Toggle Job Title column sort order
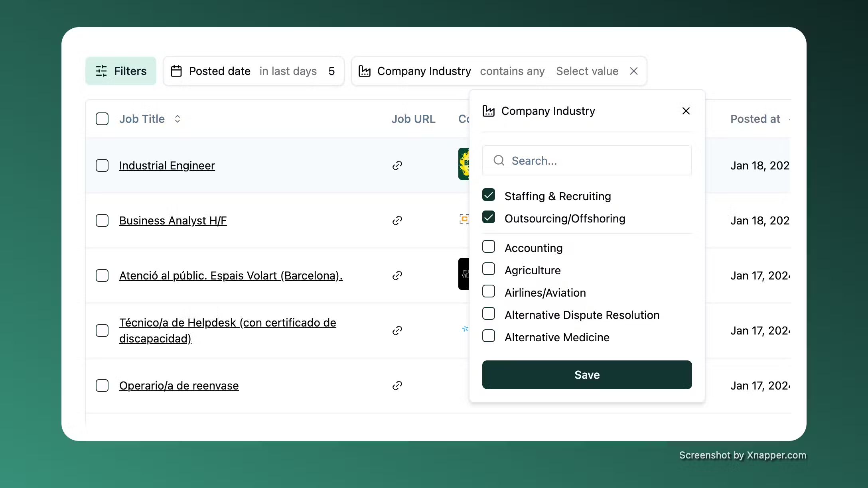Image resolution: width=868 pixels, height=488 pixels. [178, 119]
